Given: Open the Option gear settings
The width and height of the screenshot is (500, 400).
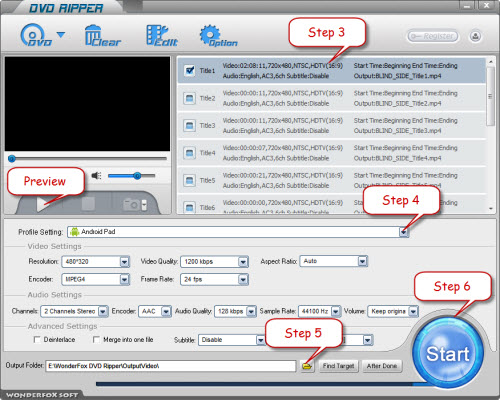Looking at the screenshot, I should (x=218, y=35).
